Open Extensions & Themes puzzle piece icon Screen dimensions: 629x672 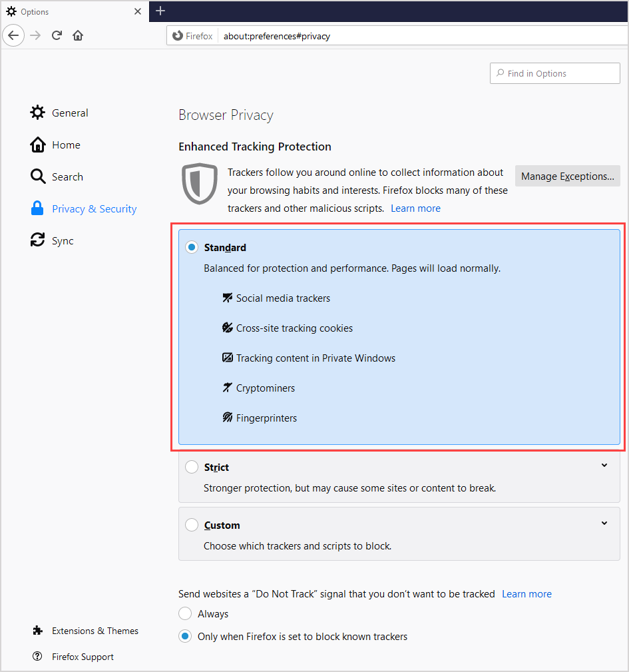point(38,630)
